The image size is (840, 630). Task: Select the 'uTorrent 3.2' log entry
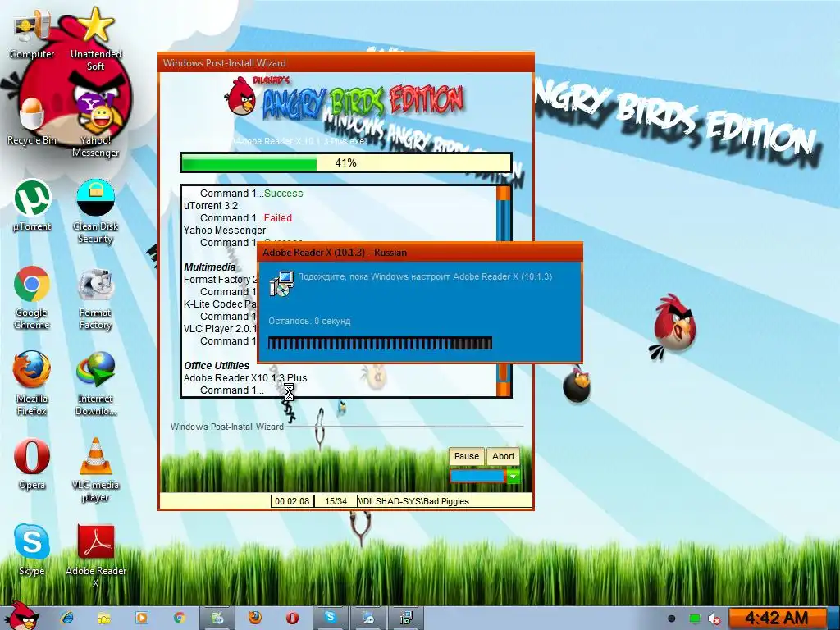pyautogui.click(x=211, y=206)
